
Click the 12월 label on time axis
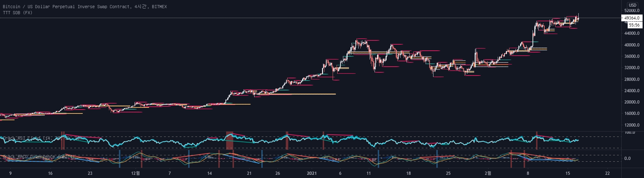[x=135, y=173]
